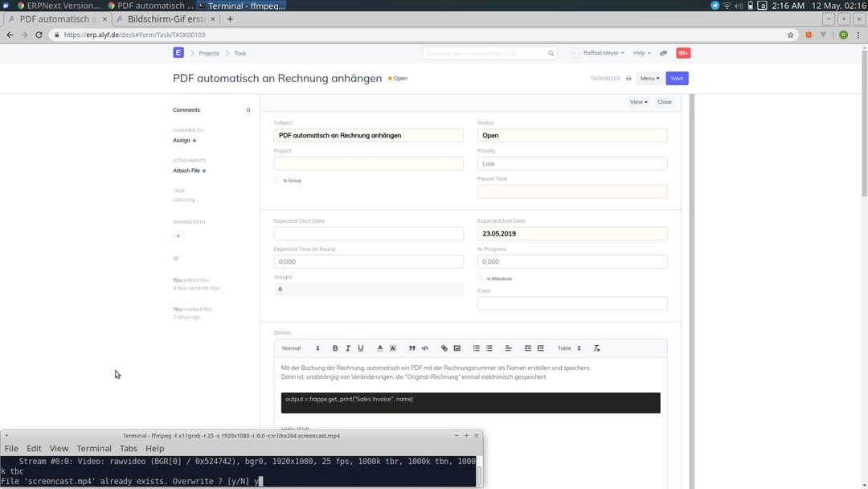The width and height of the screenshot is (868, 489).
Task: Open the Table dropdown in the editor toolbar
Action: pyautogui.click(x=567, y=347)
